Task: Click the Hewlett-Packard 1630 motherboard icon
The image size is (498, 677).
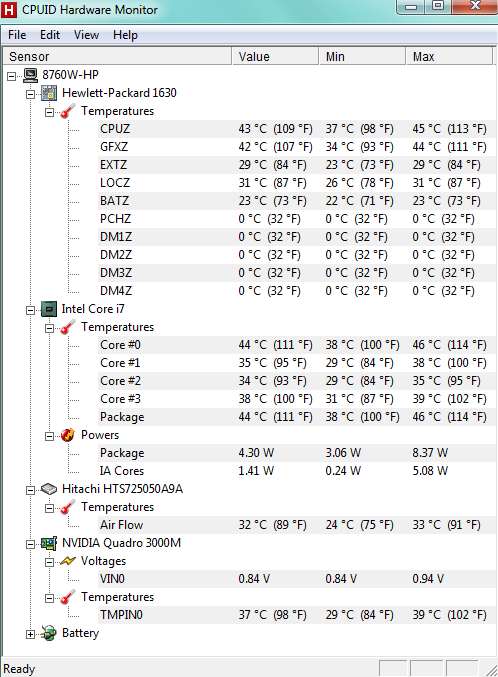Action: (49, 93)
